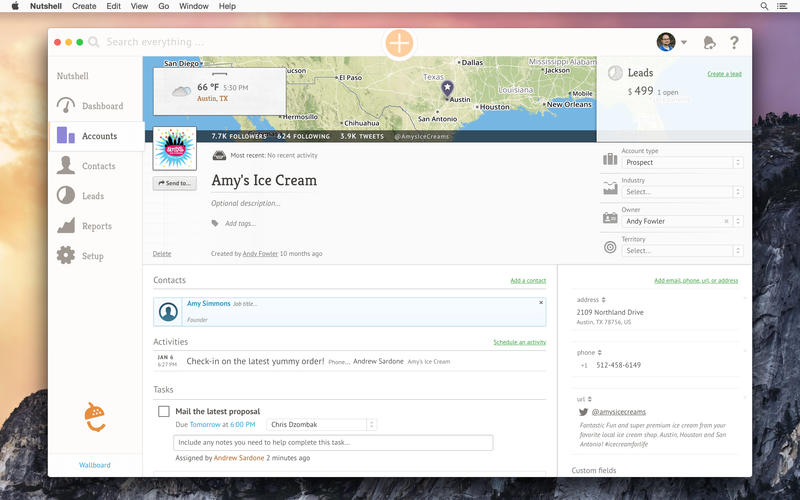The height and width of the screenshot is (500, 800).
Task: Click the Add tags field
Action: click(x=240, y=223)
